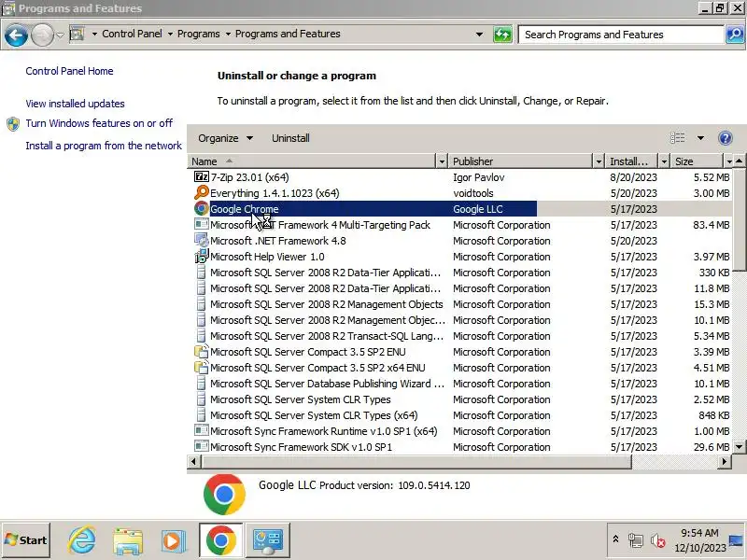The width and height of the screenshot is (747, 560).
Task: Open Turn Windows features on or off
Action: pos(99,123)
